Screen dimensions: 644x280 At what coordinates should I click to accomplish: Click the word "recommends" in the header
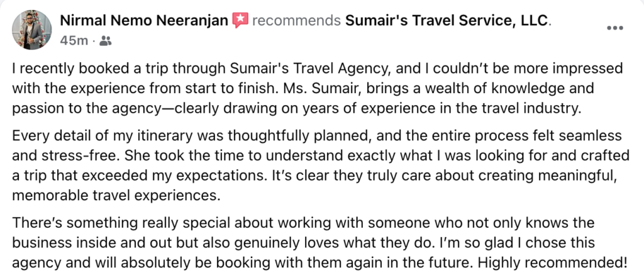[297, 20]
